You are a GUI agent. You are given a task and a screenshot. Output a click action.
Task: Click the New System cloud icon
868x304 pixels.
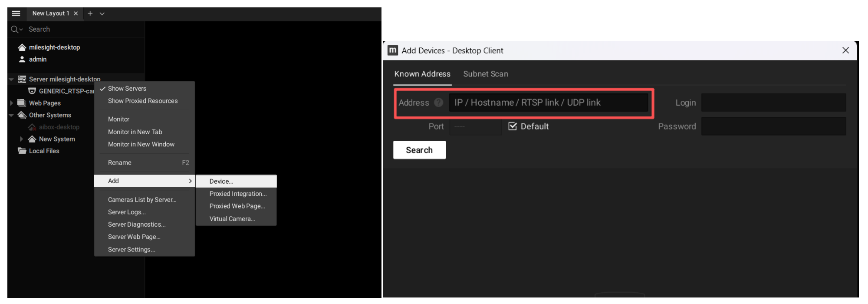(x=32, y=139)
